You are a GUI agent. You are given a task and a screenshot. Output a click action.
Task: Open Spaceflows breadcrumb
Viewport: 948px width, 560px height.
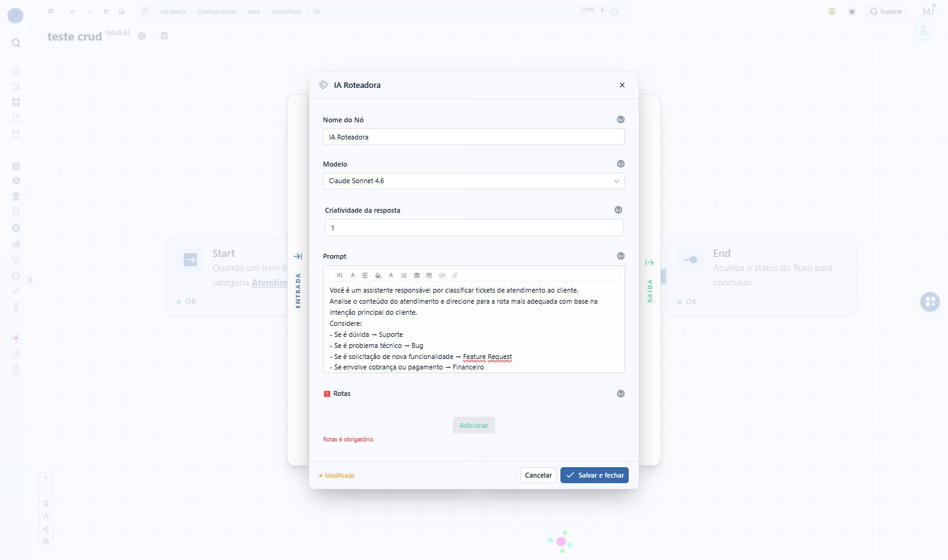click(x=286, y=12)
